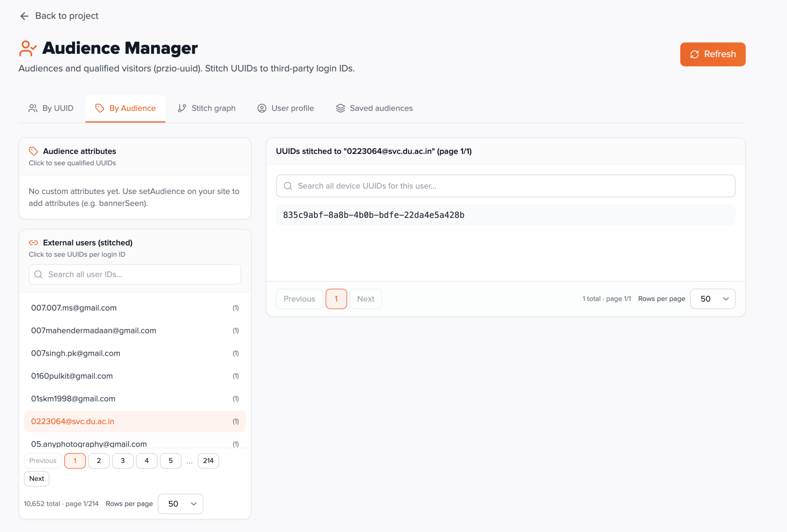The height and width of the screenshot is (532, 787).
Task: Open the Stitch graph tab
Action: pos(207,108)
